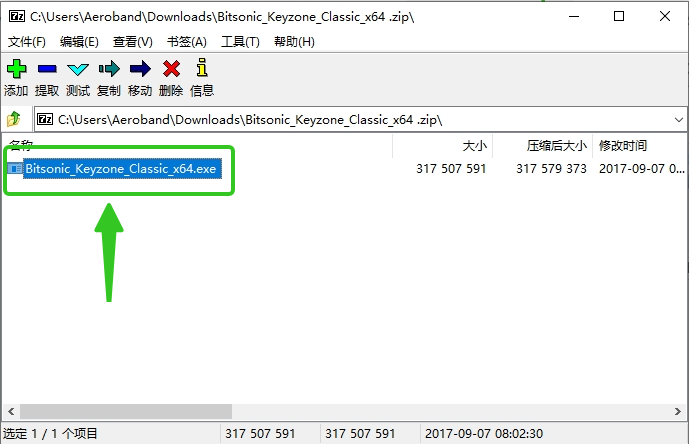Minimize the 7-Zip window
Viewport: 689px width, 444px height.
(x=574, y=17)
